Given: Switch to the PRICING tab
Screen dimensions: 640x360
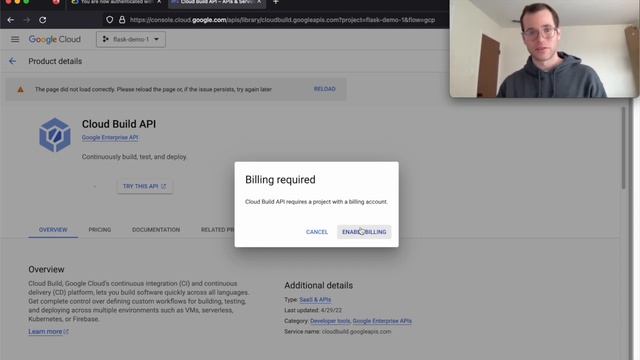Looking at the screenshot, I should [100, 230].
